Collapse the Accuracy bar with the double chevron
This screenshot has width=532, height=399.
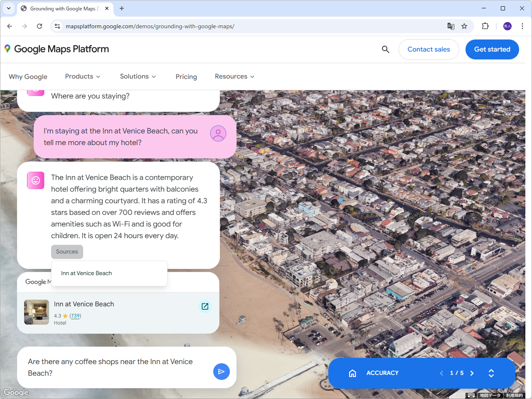[x=491, y=373]
